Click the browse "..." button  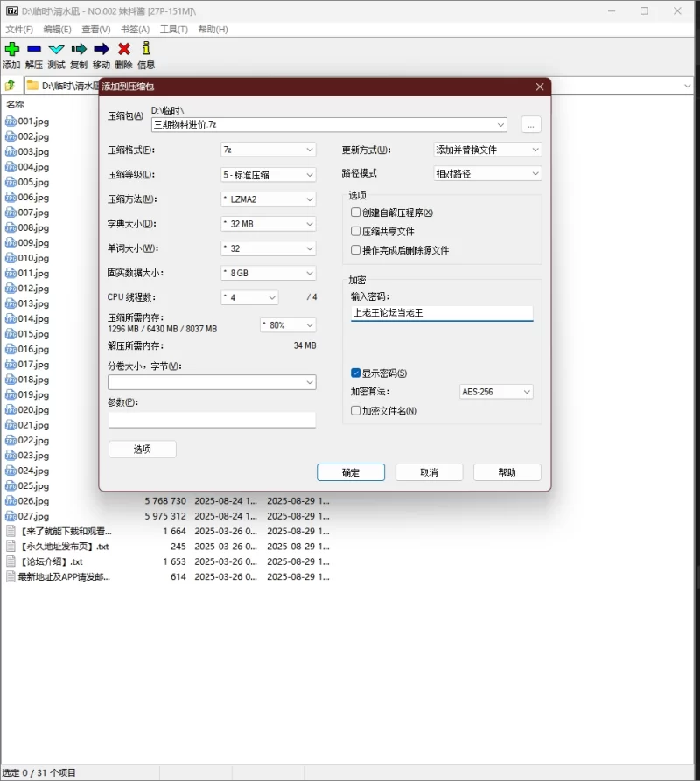tap(531, 124)
